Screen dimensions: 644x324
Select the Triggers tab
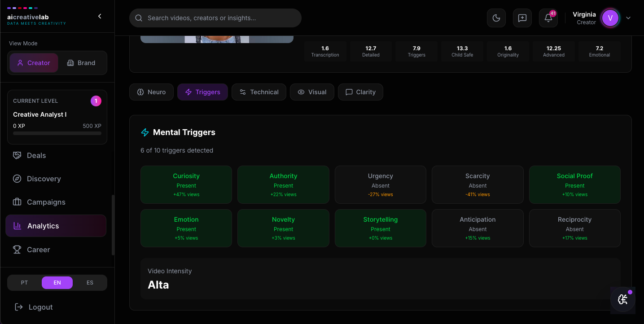click(x=202, y=92)
